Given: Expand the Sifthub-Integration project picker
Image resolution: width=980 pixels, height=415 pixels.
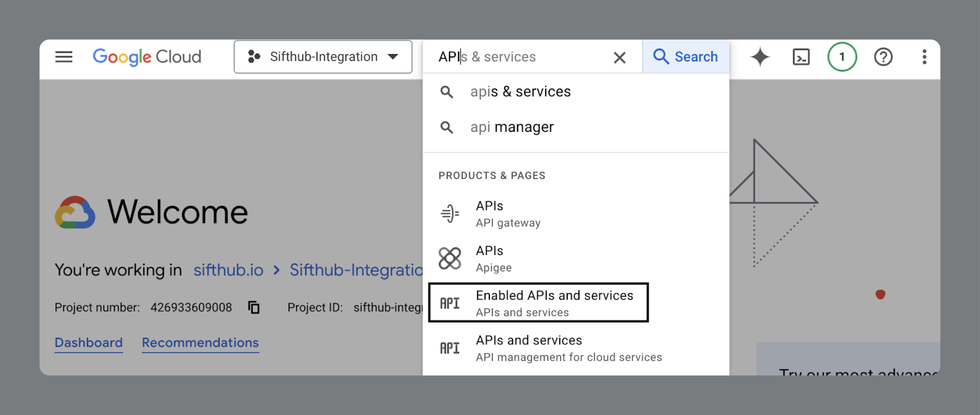Looking at the screenshot, I should (x=323, y=57).
